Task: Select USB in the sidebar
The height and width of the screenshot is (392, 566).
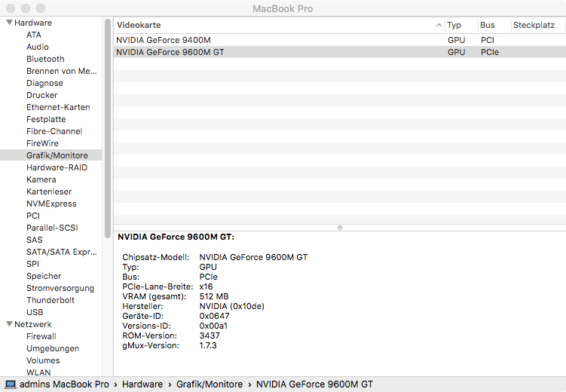Action: pos(35,312)
